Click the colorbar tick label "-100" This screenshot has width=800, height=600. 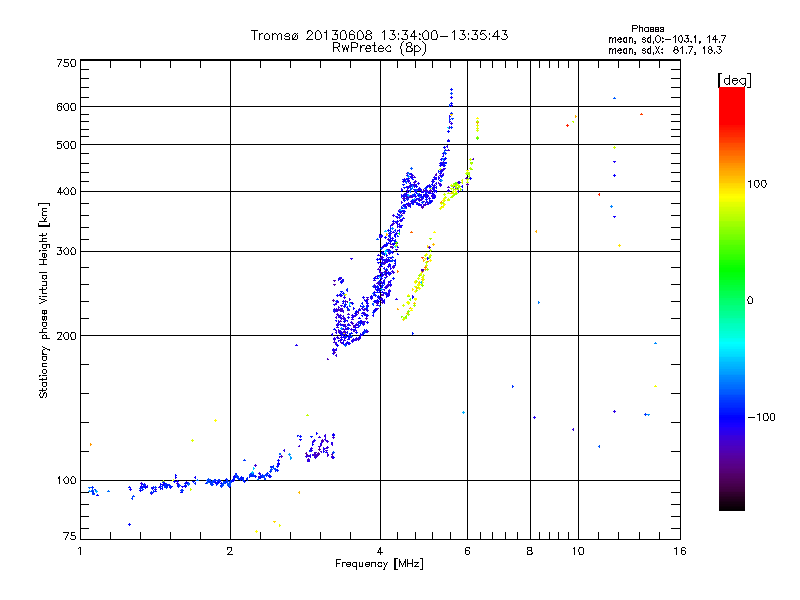click(761, 417)
